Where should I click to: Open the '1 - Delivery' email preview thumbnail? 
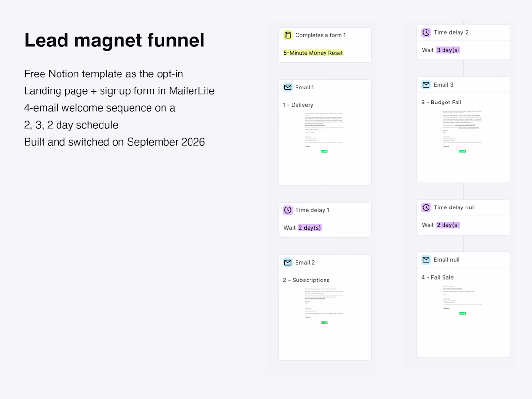coord(325,133)
